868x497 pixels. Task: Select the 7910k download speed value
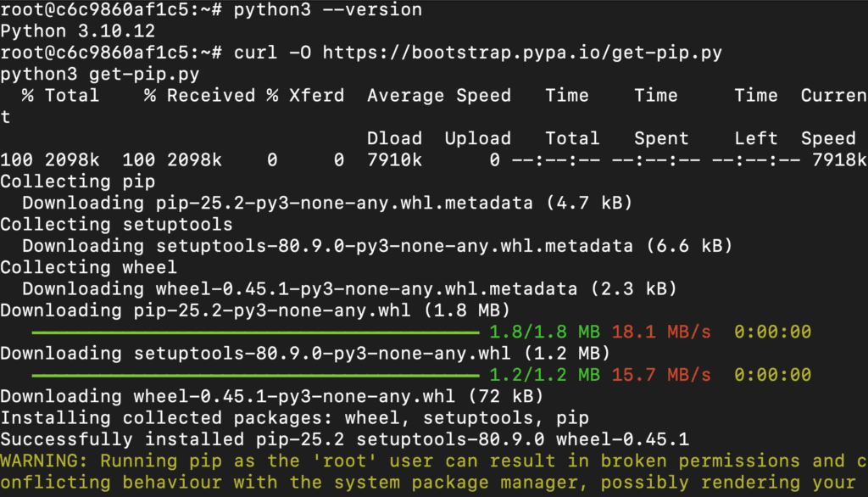click(x=394, y=160)
